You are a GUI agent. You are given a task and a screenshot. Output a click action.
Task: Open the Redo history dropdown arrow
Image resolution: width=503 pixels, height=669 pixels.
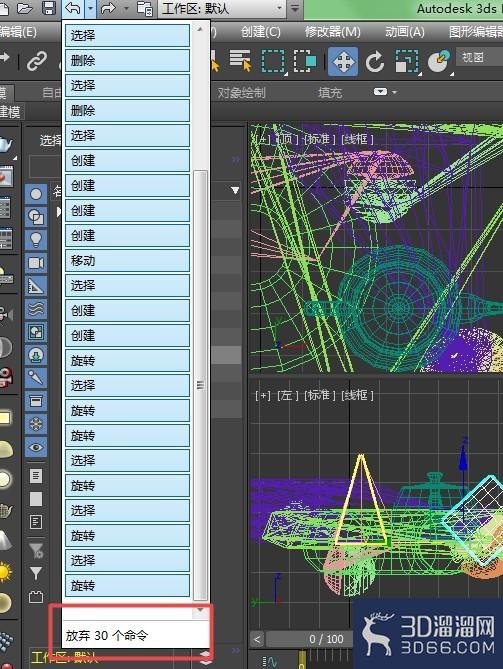tap(126, 9)
